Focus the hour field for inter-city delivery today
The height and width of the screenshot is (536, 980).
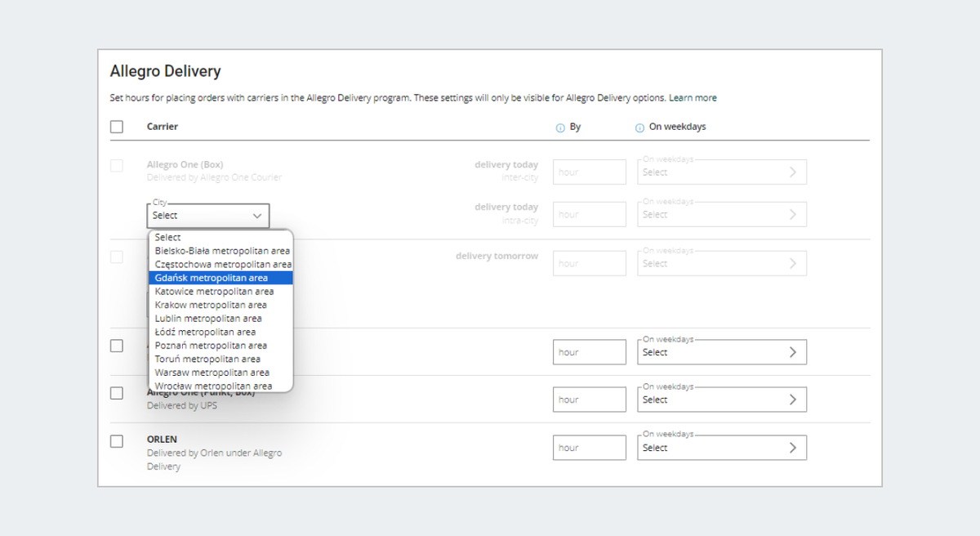(590, 172)
